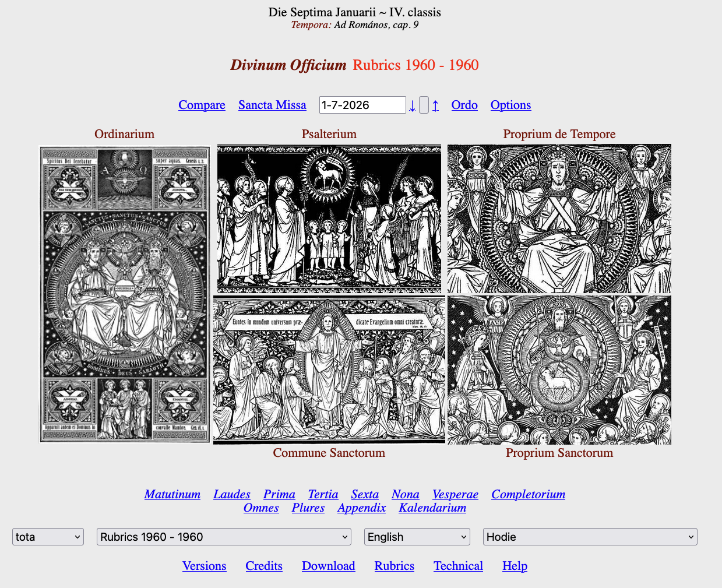Open Commune Sanctorum via its illustration
Image resolution: width=722 pixels, height=588 pixels.
[329, 369]
